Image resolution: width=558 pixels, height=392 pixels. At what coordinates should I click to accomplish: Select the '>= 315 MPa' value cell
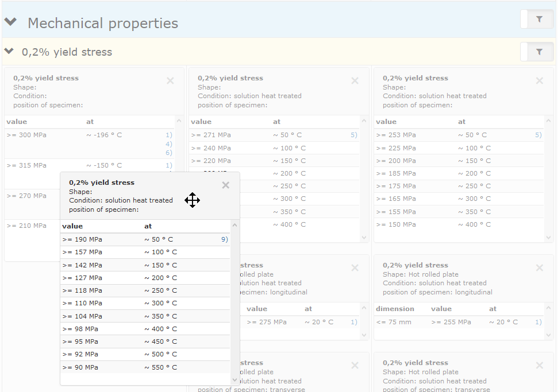pyautogui.click(x=26, y=166)
